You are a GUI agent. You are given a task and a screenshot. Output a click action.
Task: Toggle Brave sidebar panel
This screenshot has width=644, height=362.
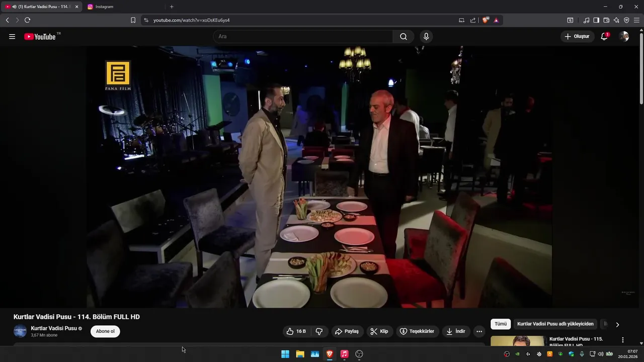[596, 20]
